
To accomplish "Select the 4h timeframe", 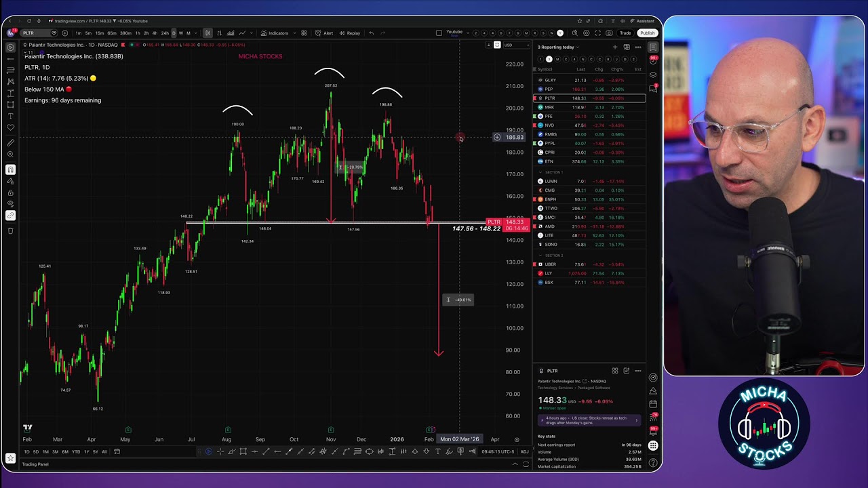I will tap(155, 33).
